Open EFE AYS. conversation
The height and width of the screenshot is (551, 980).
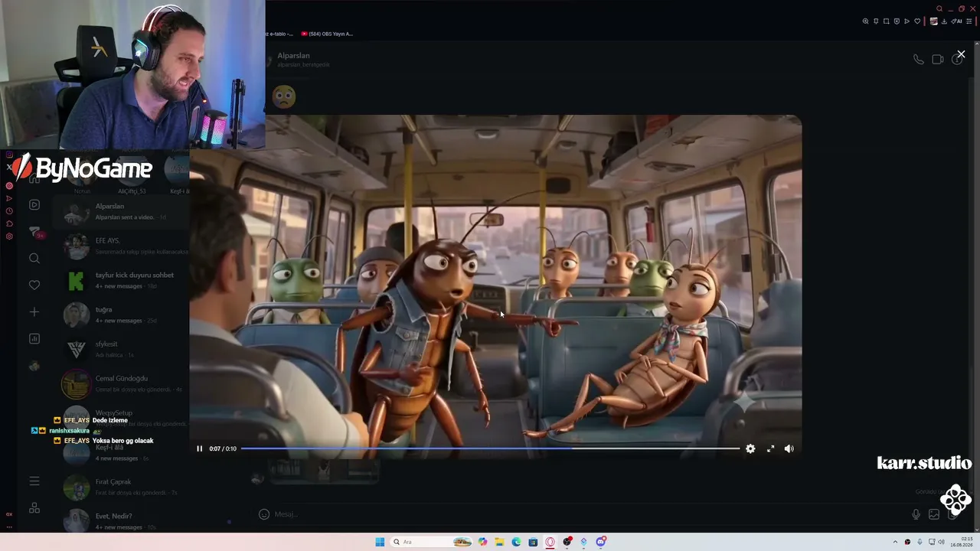point(121,246)
